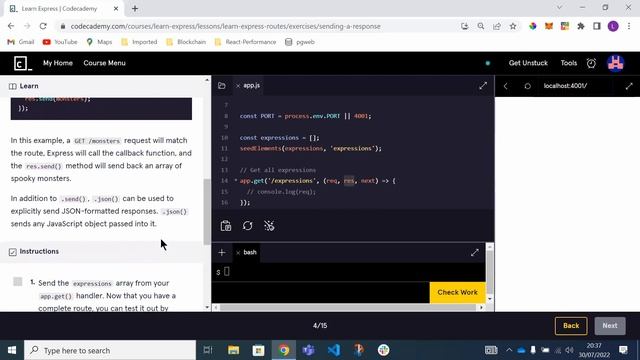The image size is (640, 360).
Task: Show hidden system tray icons chevron
Action: tap(509, 350)
